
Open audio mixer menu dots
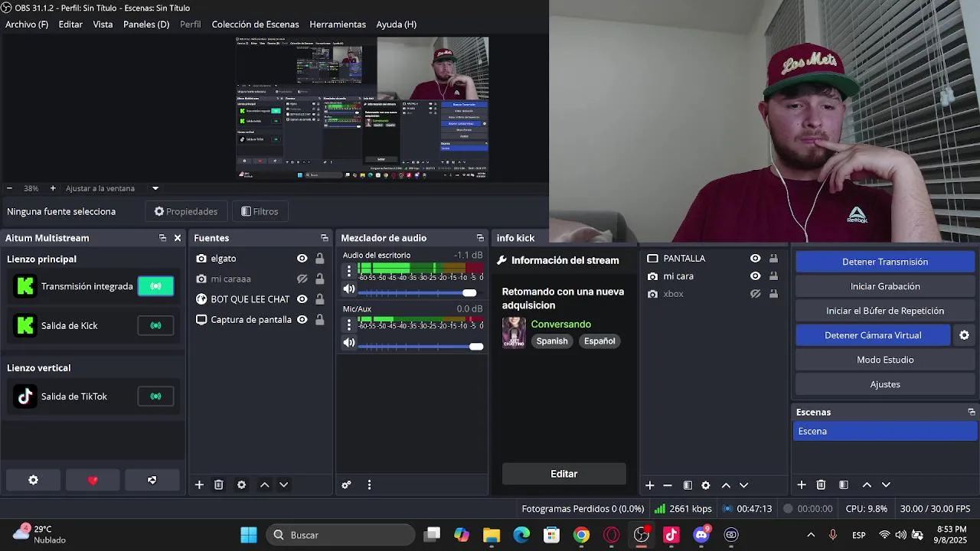[369, 484]
